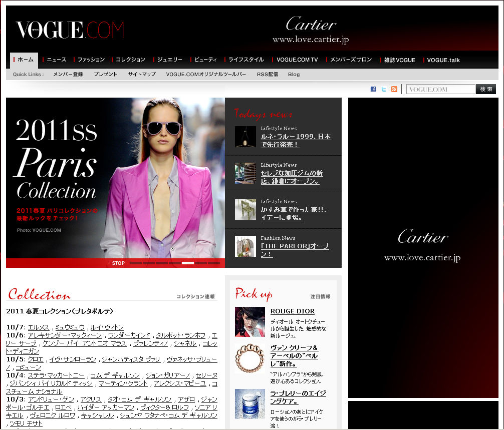This screenshot has width=504, height=430.
Task: Open かすみ草で作った家具 news headline
Action: click(x=295, y=214)
